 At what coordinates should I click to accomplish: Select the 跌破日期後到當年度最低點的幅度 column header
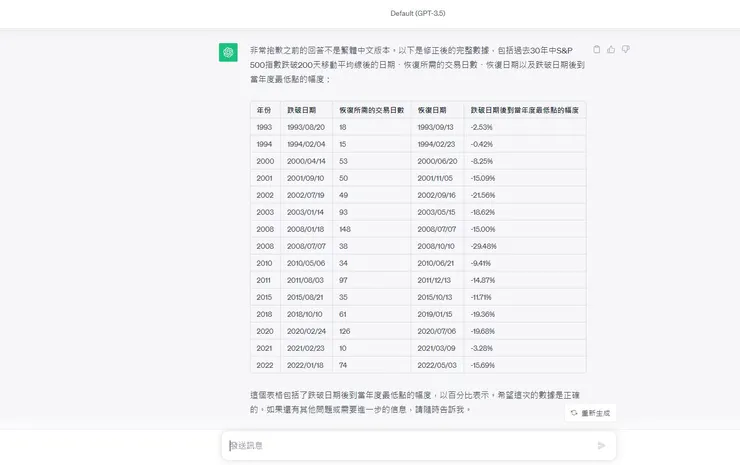[x=525, y=110]
